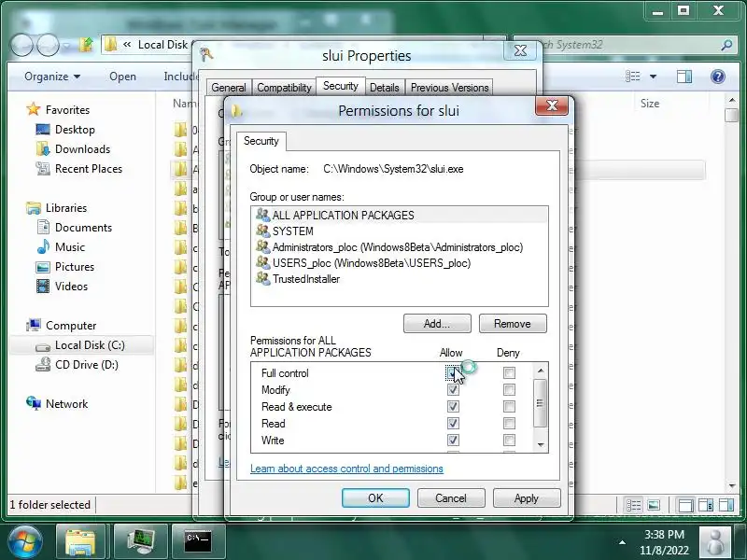This screenshot has width=747, height=560.
Task: Open Compatibility tab in slui Properties
Action: tap(284, 88)
